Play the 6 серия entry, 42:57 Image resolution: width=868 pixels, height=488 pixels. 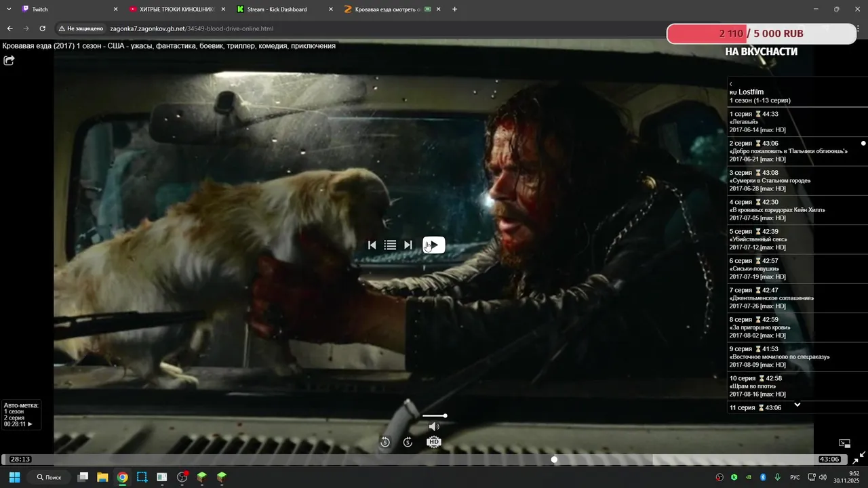coord(797,269)
